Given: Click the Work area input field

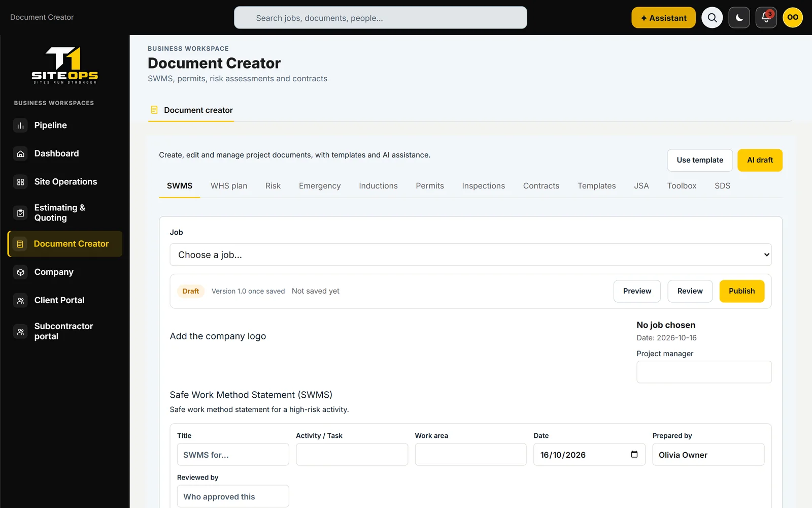Looking at the screenshot, I should [x=470, y=455].
